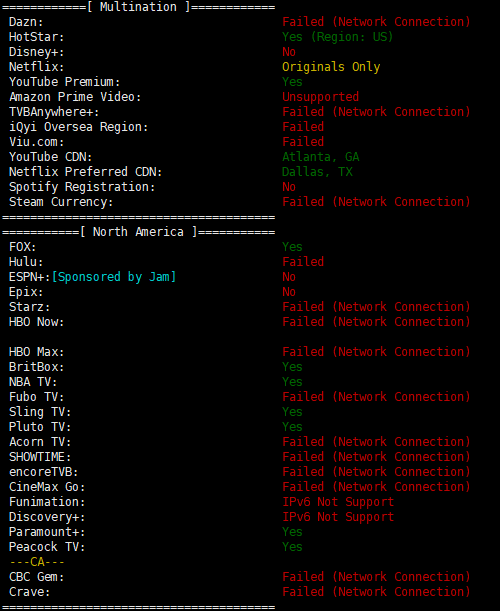Click the Funimation IPv6 Not Support status
This screenshot has height=611, width=500.
pos(338,502)
